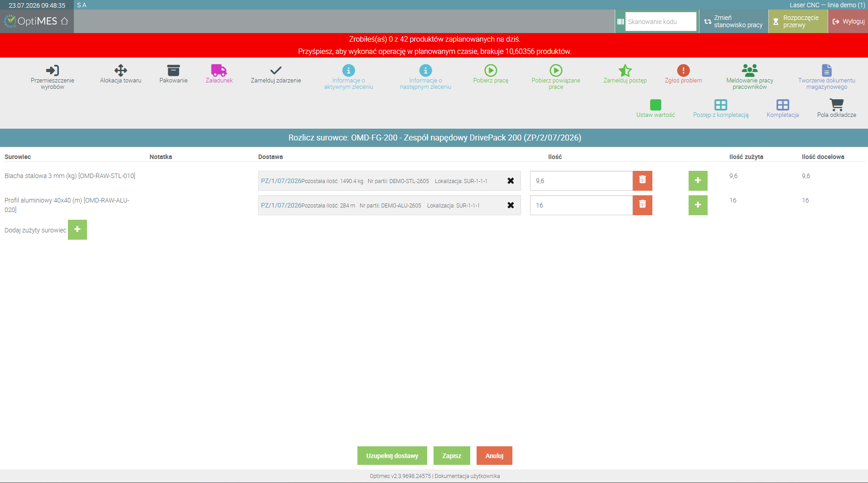Click Rozpoczęcie przerwy button
868x483 pixels.
(x=798, y=21)
